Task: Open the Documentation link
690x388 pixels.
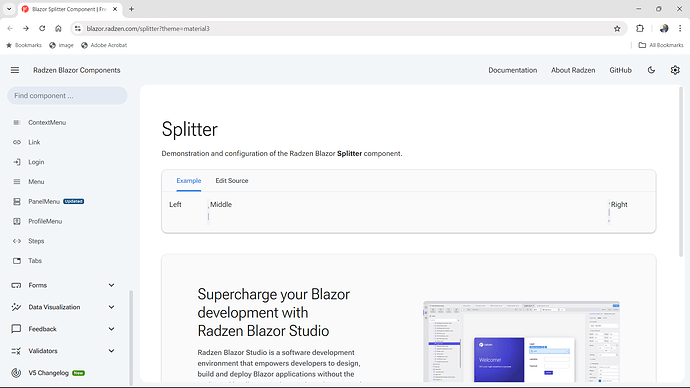Action: [513, 70]
